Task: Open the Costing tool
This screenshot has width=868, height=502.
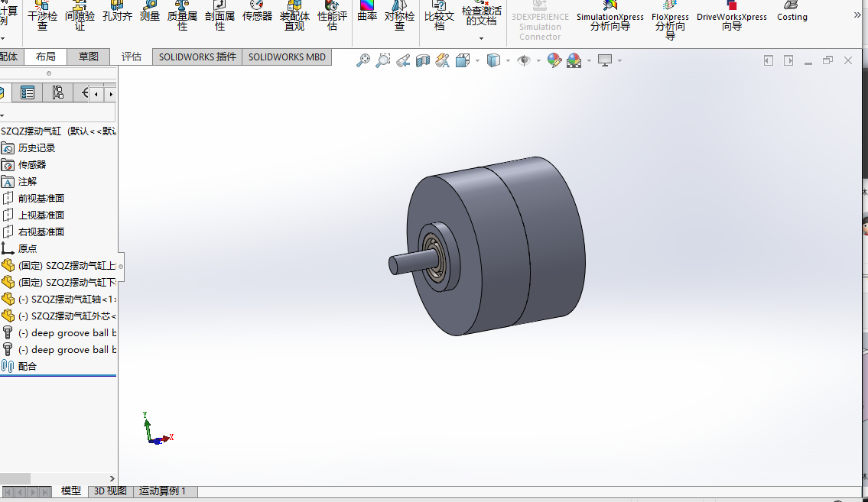Action: point(792,11)
